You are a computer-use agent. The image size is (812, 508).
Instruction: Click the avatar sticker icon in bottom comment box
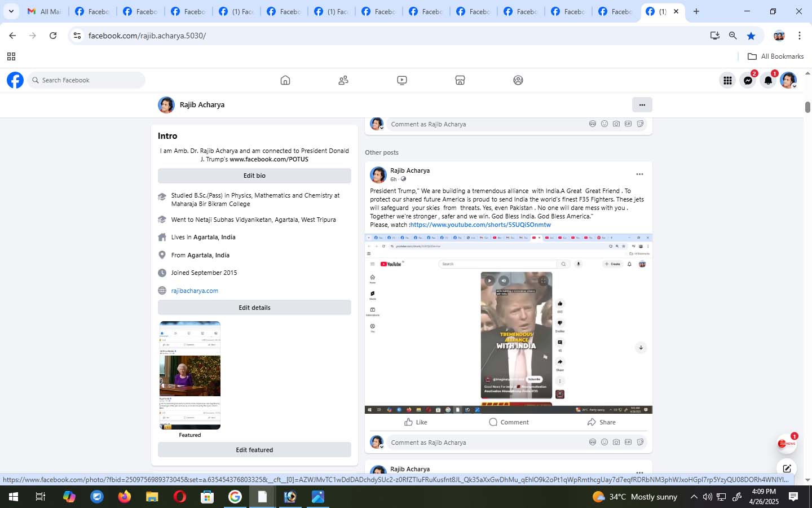point(593,442)
